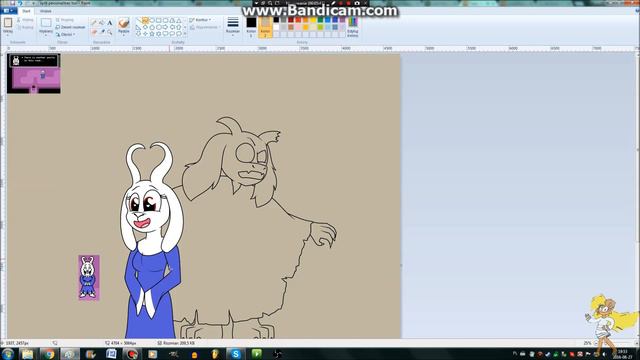Open the Select options dropdown arrow
This screenshot has height=360, width=640.
click(x=46, y=36)
